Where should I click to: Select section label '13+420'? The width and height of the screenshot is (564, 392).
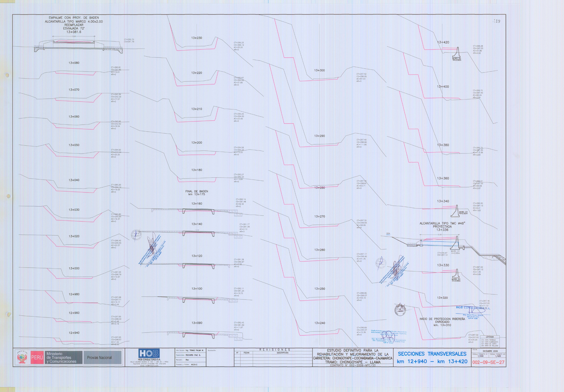pyautogui.click(x=443, y=42)
